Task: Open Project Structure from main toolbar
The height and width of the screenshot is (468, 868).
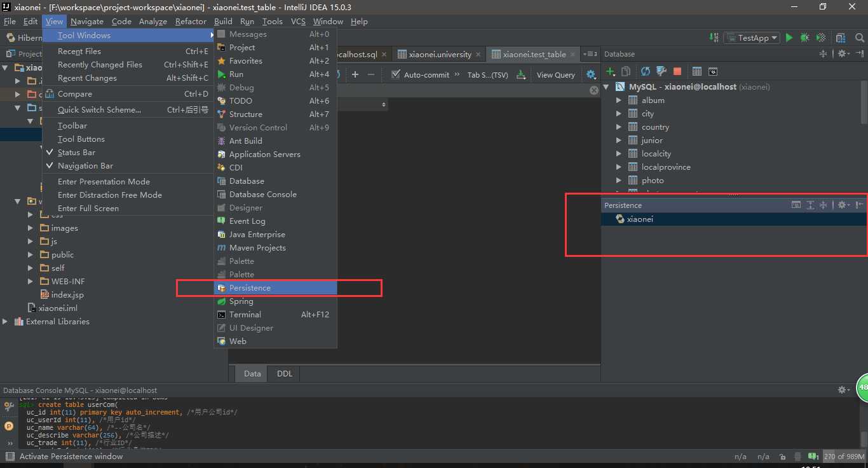Action: pos(841,38)
